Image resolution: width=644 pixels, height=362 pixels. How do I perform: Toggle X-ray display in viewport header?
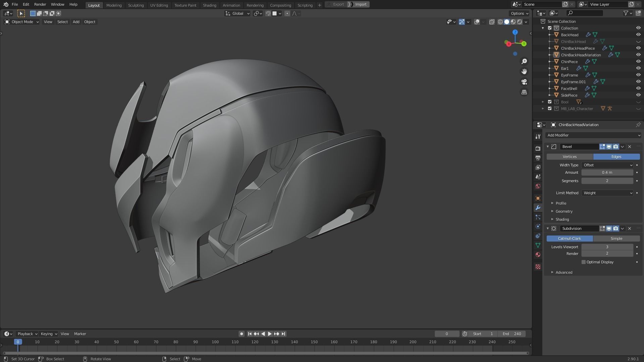point(492,22)
